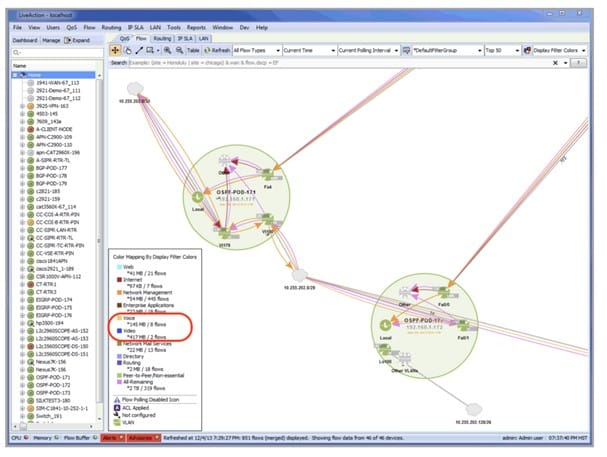Image resolution: width=607 pixels, height=457 pixels.
Task: Expand the BGP-POD-177 tree node
Action: (x=22, y=168)
